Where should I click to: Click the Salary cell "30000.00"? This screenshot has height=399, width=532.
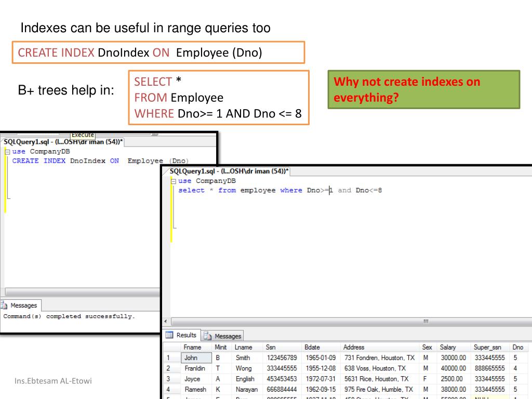tap(454, 357)
